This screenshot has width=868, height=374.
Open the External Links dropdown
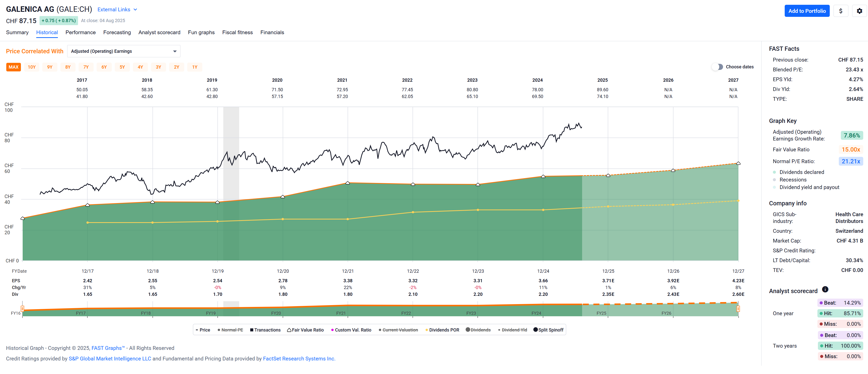pos(117,10)
